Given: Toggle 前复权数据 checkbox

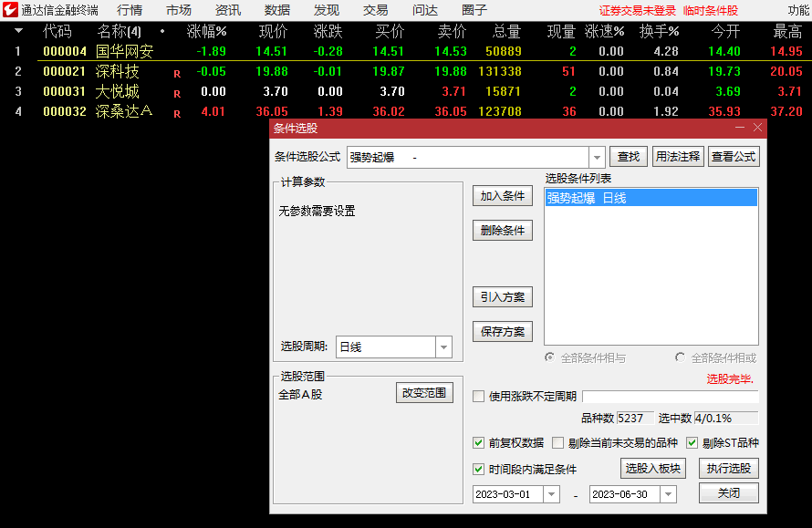Looking at the screenshot, I should tap(478, 443).
